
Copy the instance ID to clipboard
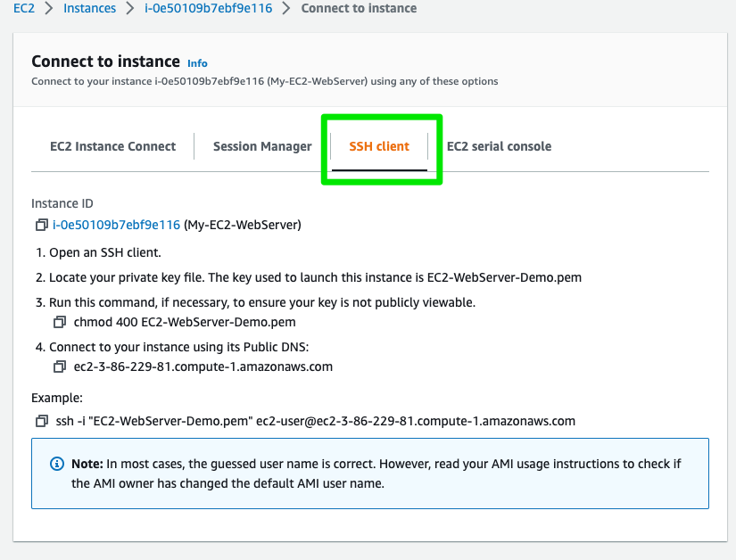coord(42,225)
